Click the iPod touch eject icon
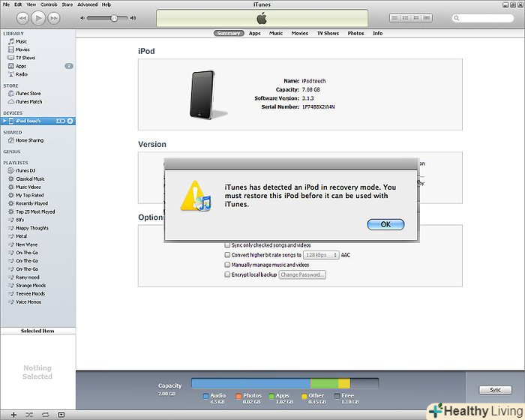The width and height of the screenshot is (525, 420). point(70,121)
